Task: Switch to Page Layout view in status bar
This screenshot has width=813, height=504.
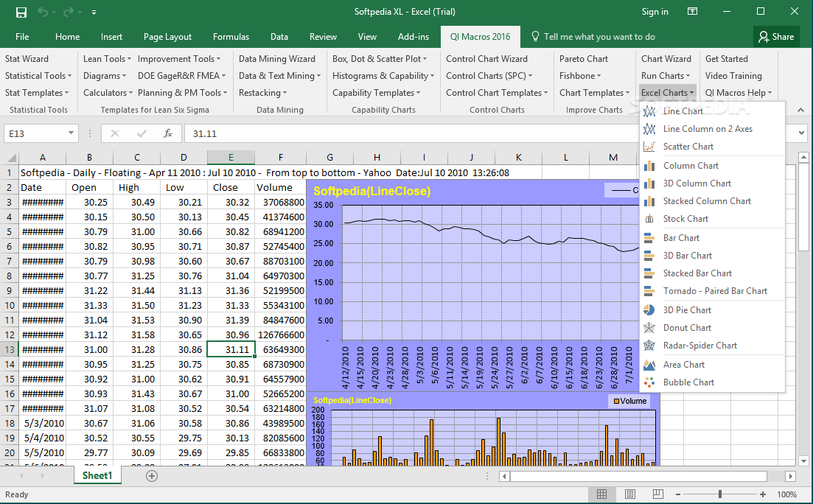Action: pyautogui.click(x=630, y=494)
